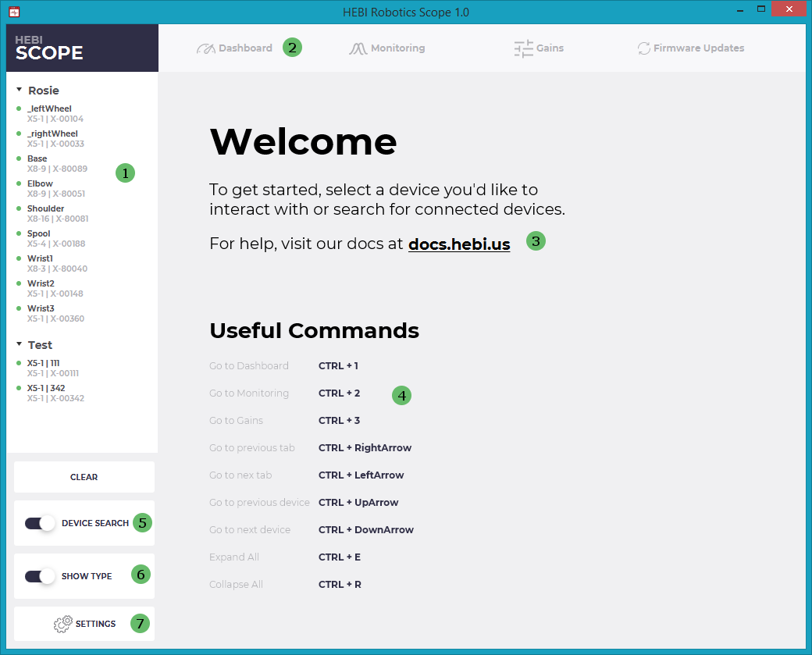Select the _leftWheel device
The height and width of the screenshot is (655, 812).
49,109
